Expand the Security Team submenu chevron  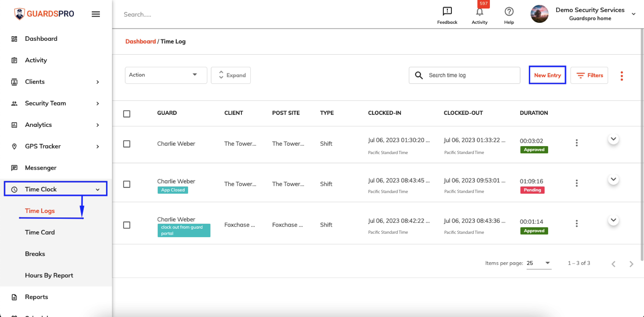98,104
